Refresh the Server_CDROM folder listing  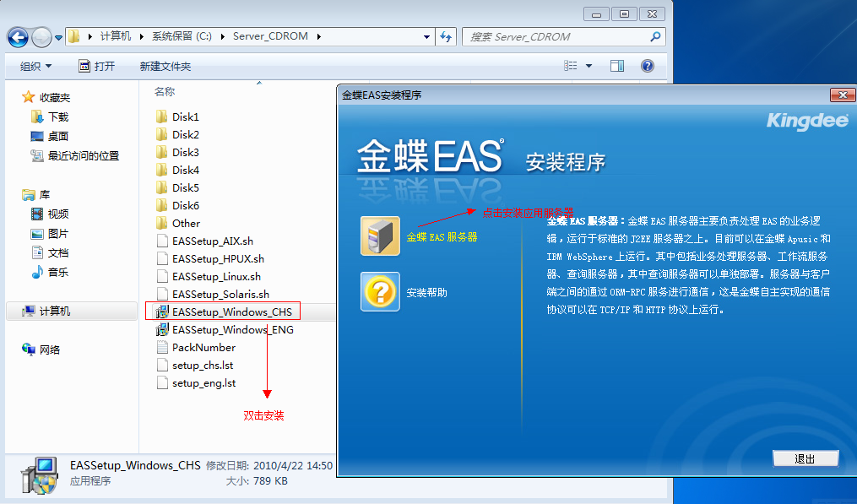[x=445, y=37]
